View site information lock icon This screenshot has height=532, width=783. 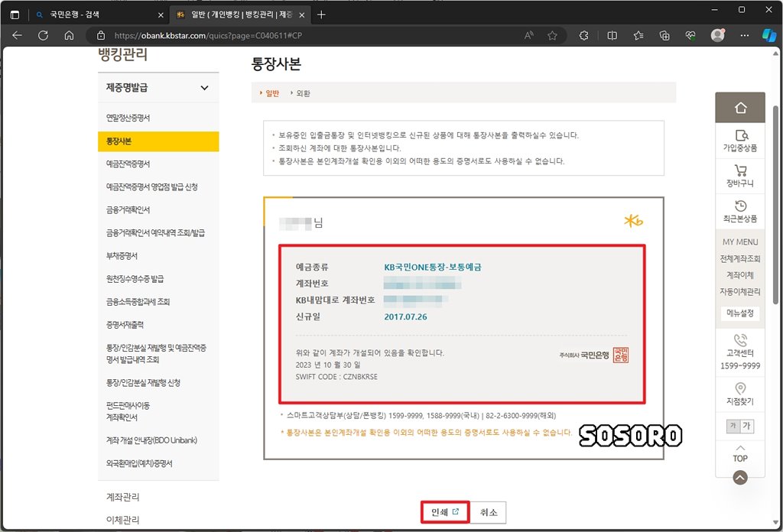coord(101,35)
